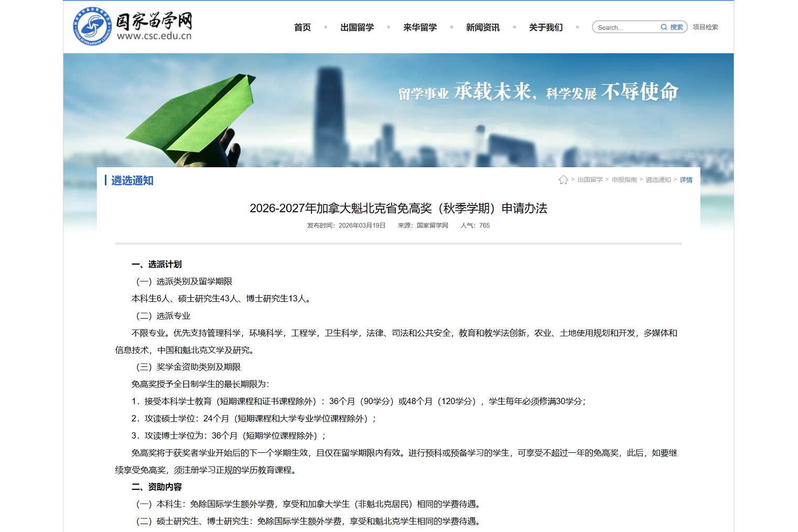Open the 关于我们 navigation menu item
The height and width of the screenshot is (532, 798).
click(546, 27)
